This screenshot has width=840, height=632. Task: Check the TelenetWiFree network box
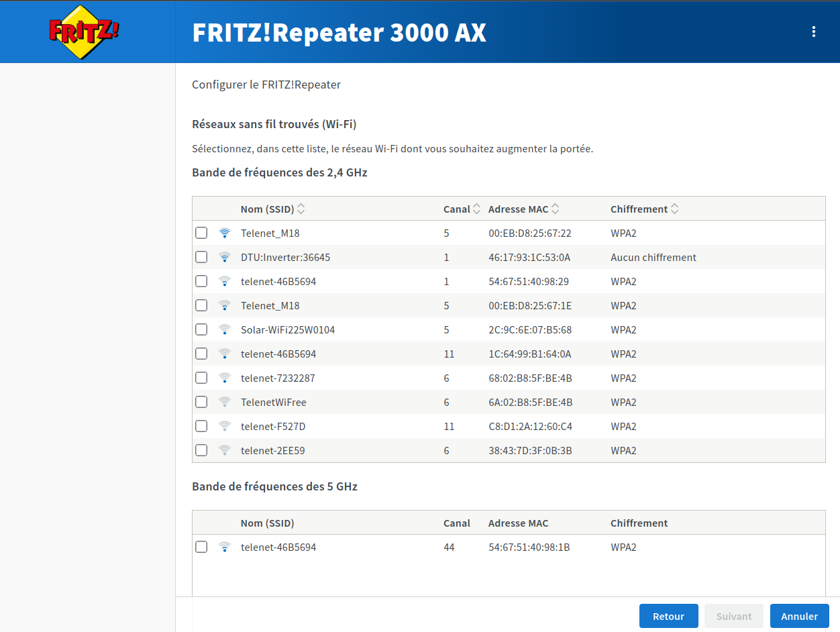point(201,402)
